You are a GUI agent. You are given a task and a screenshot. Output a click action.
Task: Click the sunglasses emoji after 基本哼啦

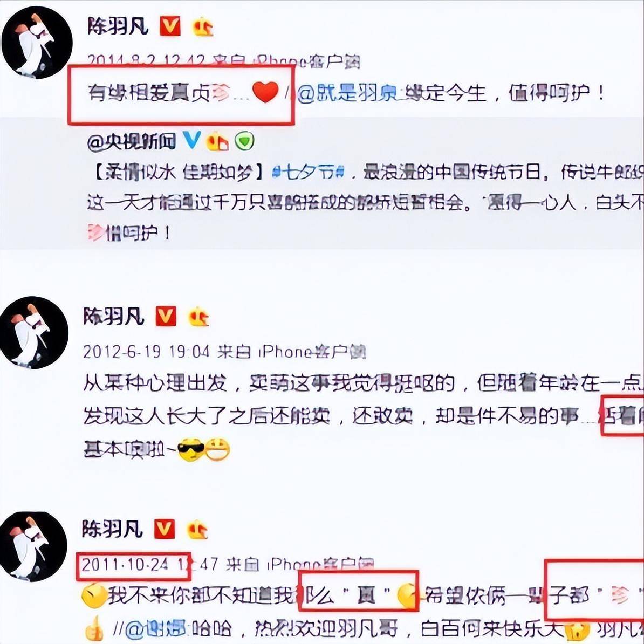point(191,450)
